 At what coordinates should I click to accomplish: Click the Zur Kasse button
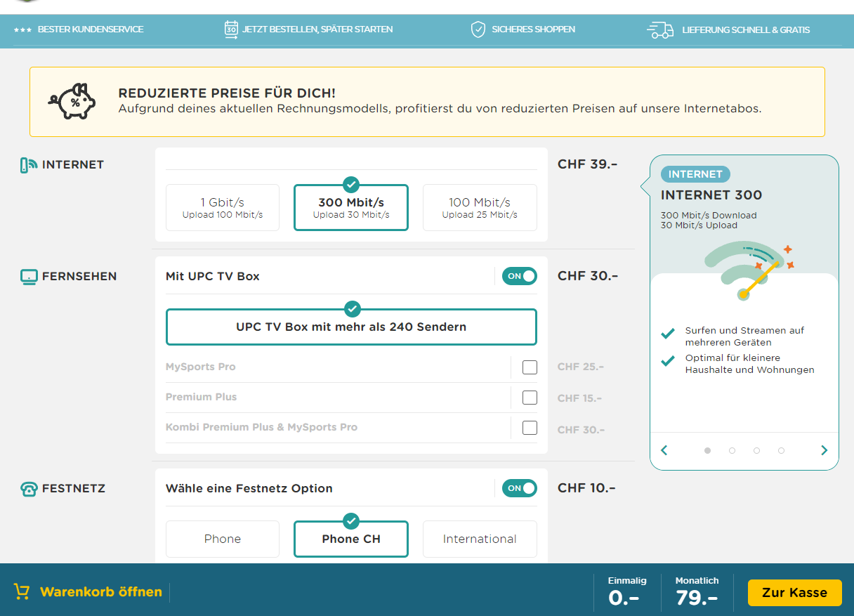pyautogui.click(x=794, y=593)
